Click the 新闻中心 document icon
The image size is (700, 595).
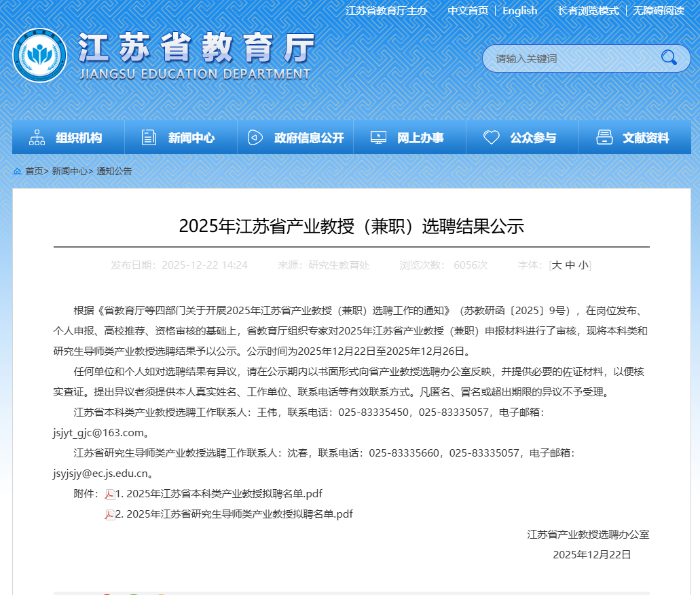click(149, 138)
